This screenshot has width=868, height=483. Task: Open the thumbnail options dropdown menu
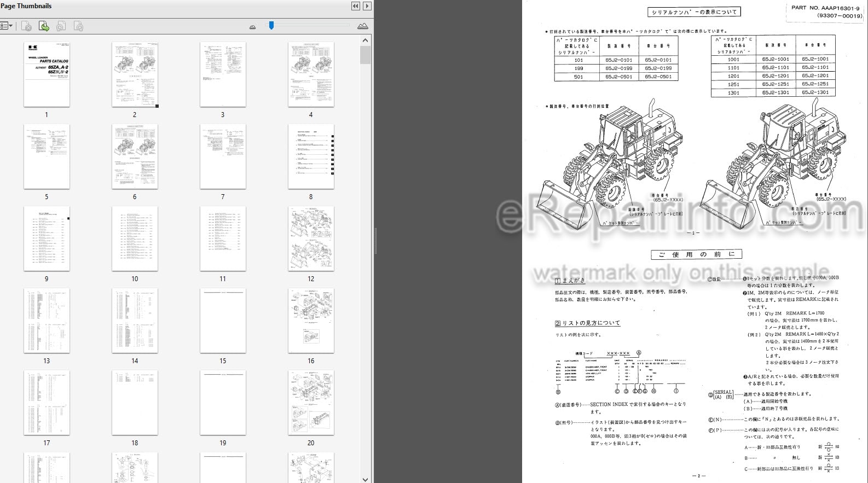click(x=7, y=26)
